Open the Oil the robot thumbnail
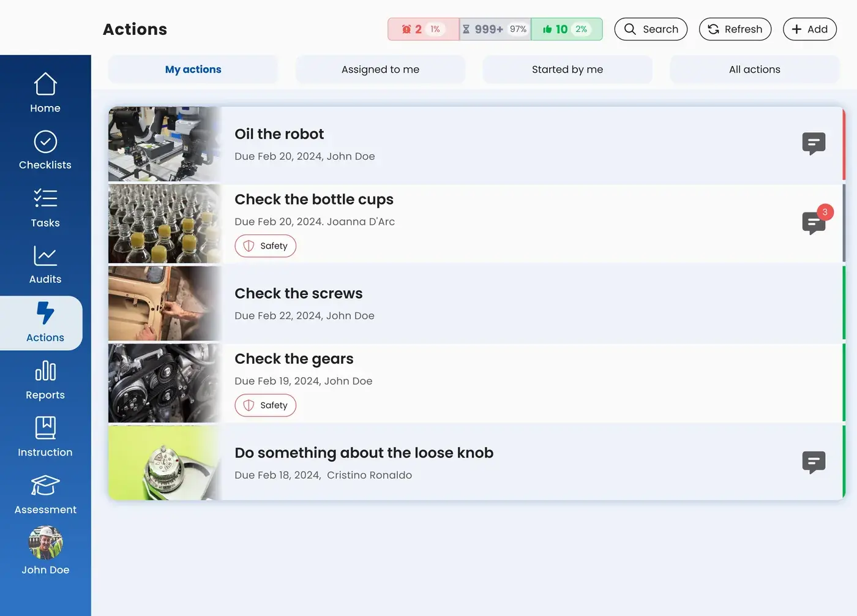Image resolution: width=857 pixels, height=616 pixels. point(164,145)
